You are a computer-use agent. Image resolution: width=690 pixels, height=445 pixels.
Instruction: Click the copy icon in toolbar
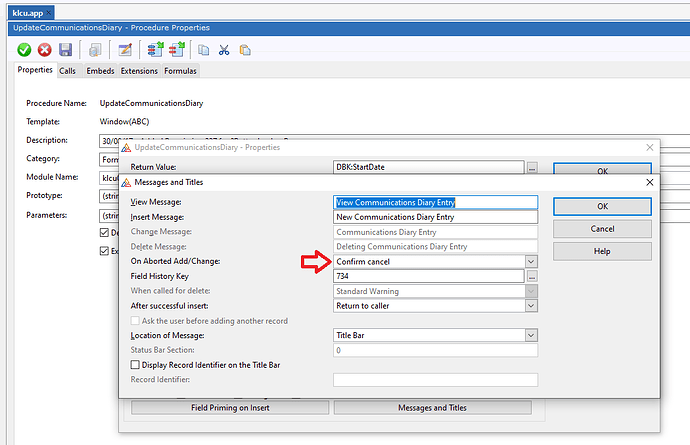tap(204, 50)
